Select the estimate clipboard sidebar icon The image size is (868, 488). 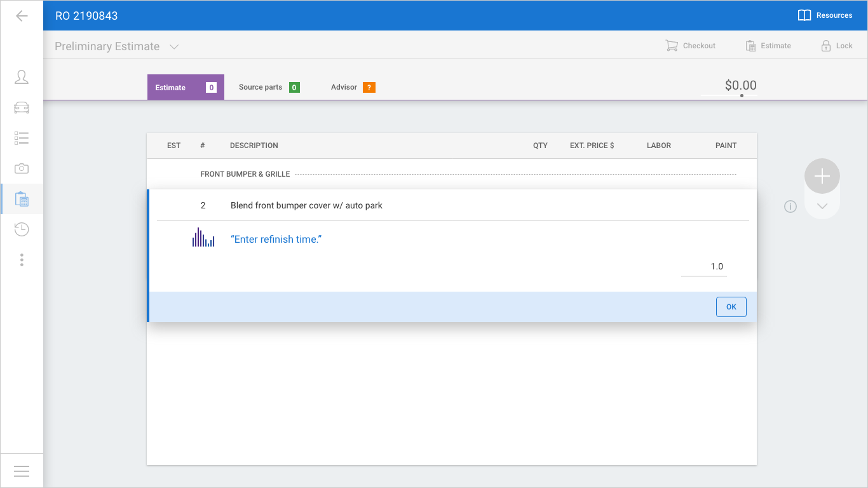tap(22, 199)
